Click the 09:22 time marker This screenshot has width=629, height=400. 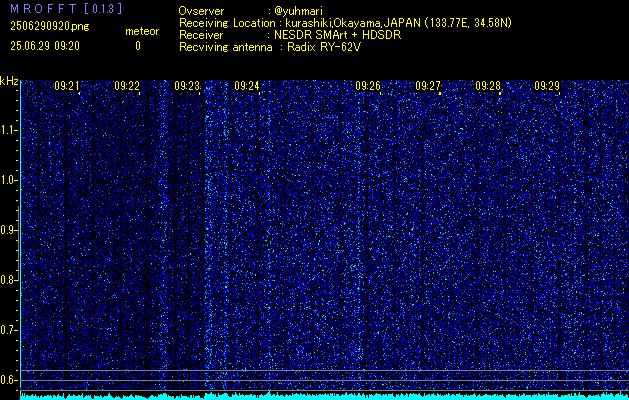[x=127, y=86]
